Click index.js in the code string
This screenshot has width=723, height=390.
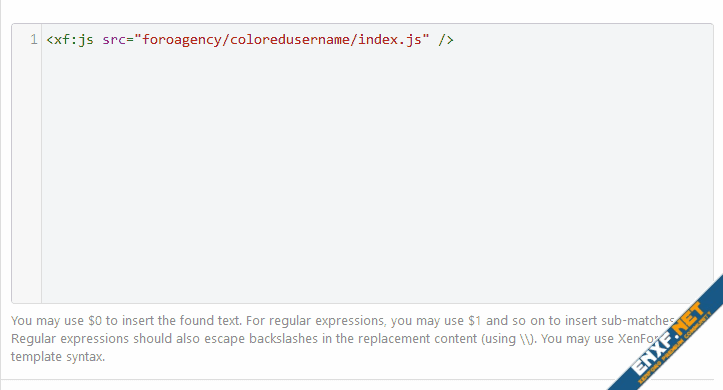390,40
